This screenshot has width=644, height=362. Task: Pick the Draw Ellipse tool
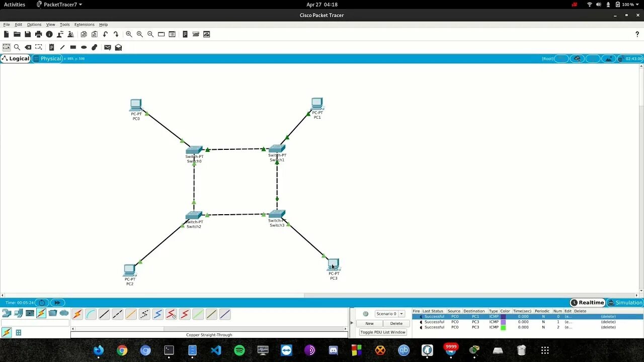click(84, 47)
